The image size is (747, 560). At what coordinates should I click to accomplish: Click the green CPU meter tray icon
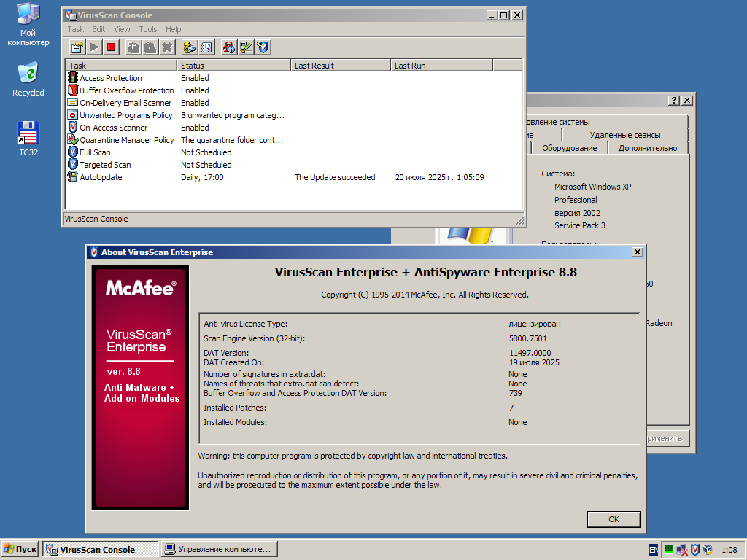click(x=668, y=550)
